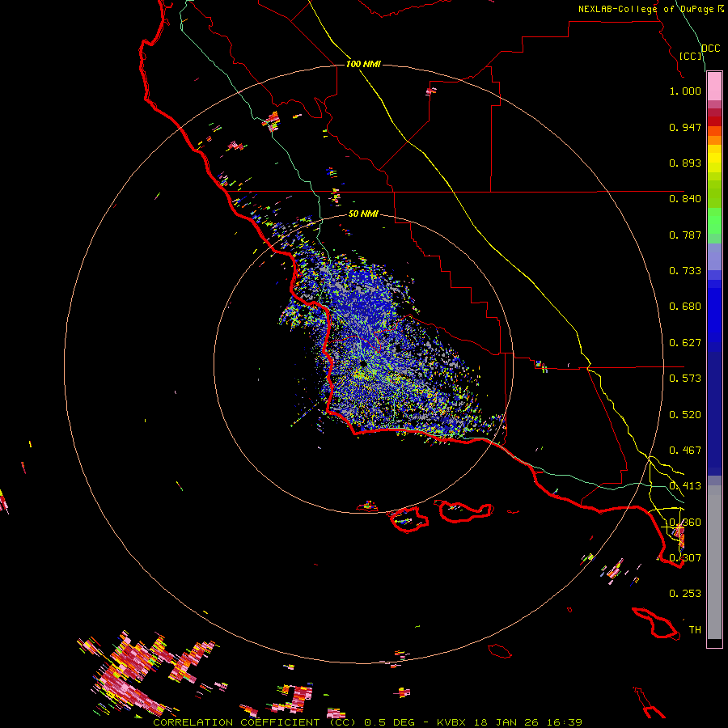Click the KVBX station identifier

pos(451,722)
